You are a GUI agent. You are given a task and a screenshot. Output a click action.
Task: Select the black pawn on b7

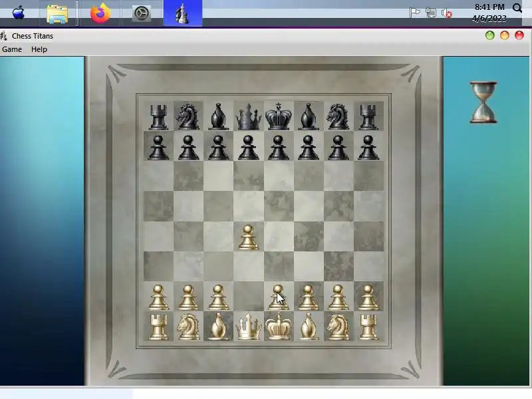[x=188, y=147]
